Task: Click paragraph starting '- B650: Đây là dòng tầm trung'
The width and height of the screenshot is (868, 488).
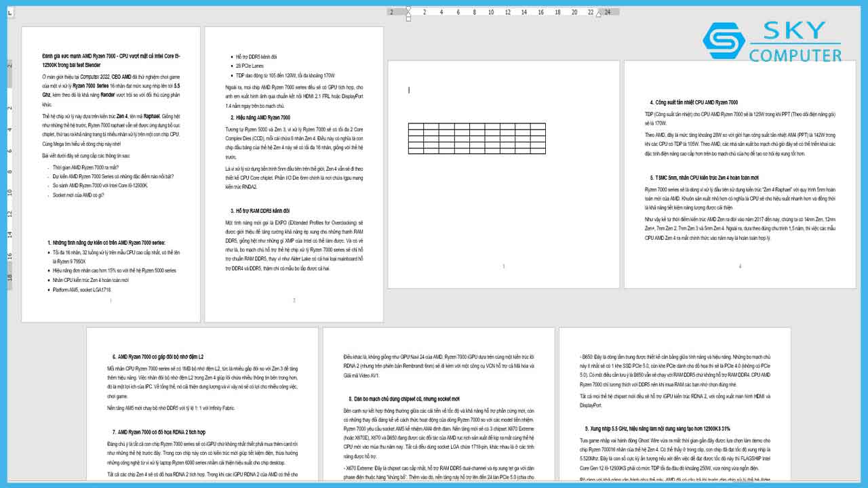Action: pyautogui.click(x=675, y=370)
